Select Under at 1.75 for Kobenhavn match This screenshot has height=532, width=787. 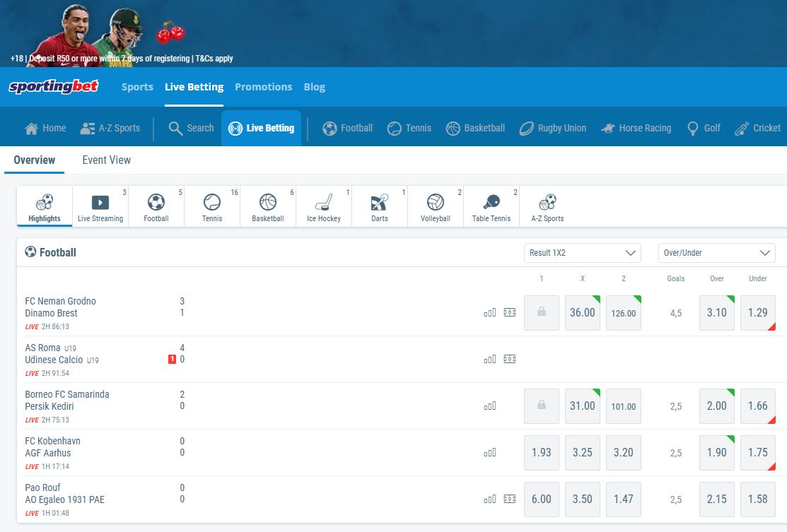758,453
